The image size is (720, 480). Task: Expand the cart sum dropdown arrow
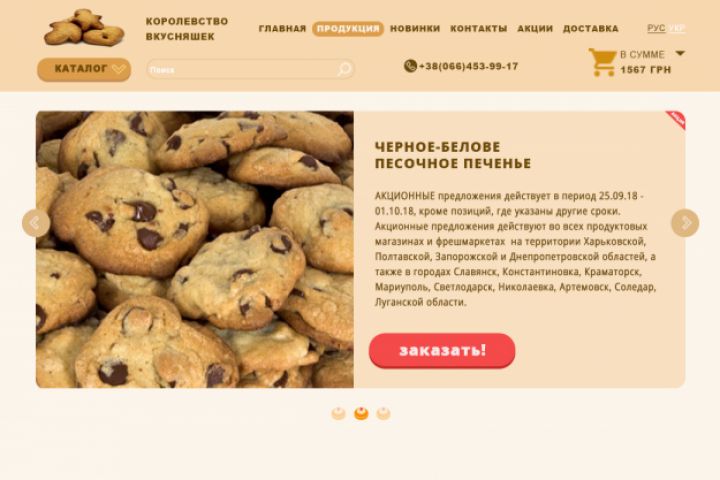coord(680,53)
